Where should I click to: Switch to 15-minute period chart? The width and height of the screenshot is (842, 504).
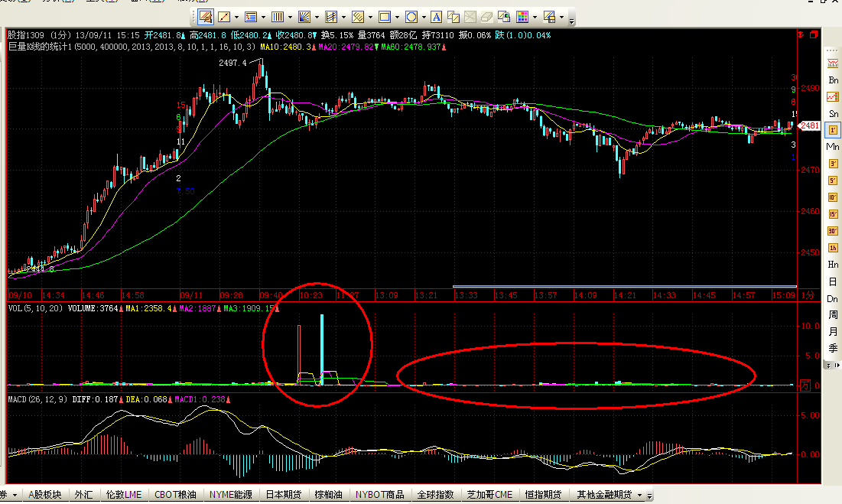833,214
